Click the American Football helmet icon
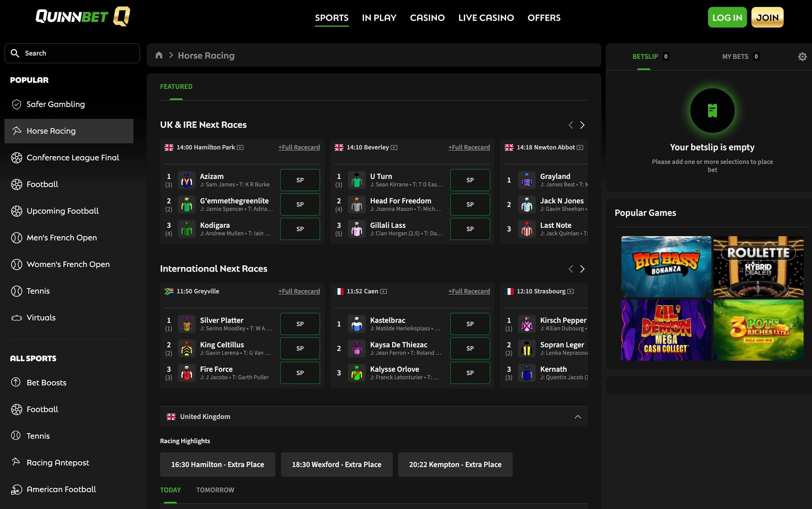The height and width of the screenshot is (509, 812). point(16,490)
